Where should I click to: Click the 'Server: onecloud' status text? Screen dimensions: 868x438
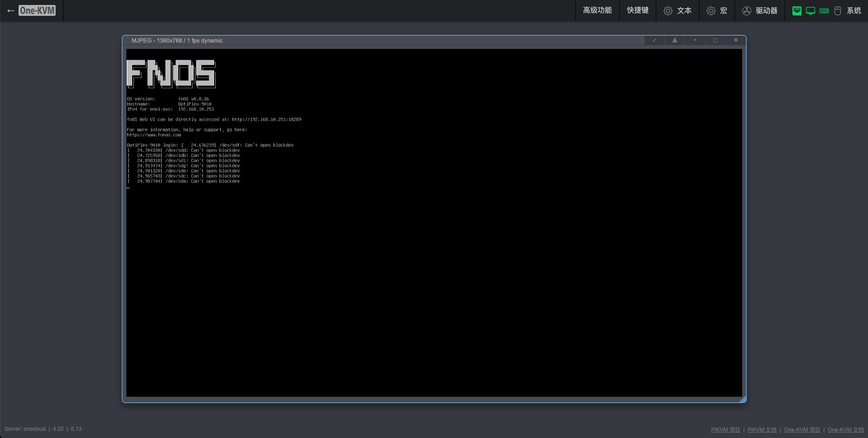25,429
